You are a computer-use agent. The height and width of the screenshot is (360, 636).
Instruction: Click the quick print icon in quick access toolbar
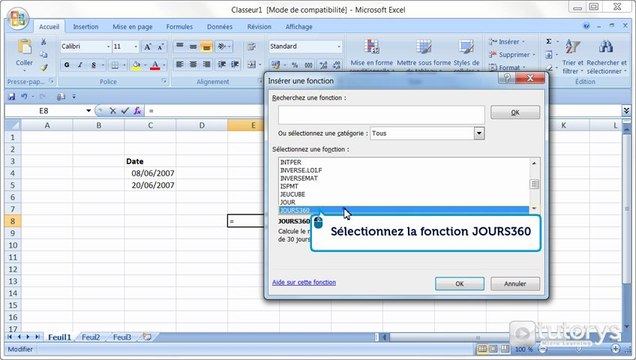click(61, 96)
